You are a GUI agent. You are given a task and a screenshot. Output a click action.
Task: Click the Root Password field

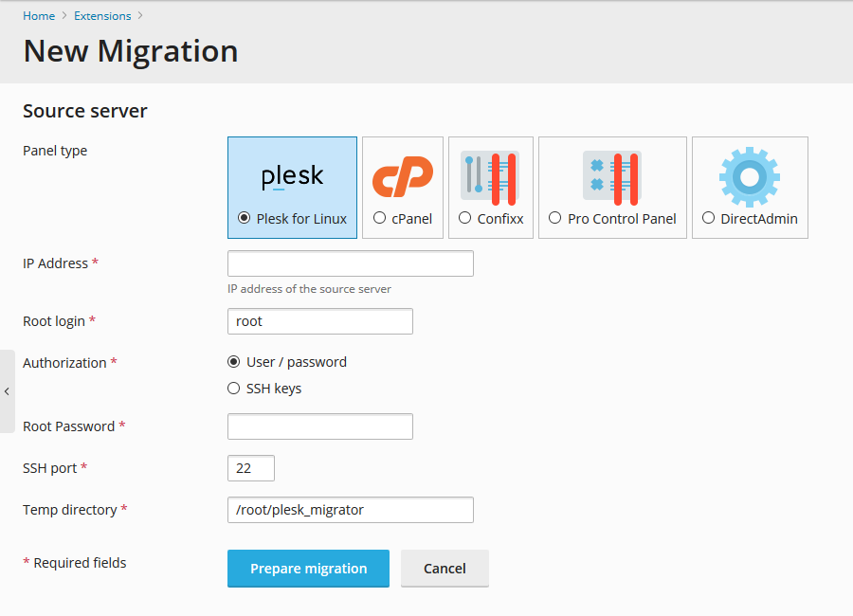pyautogui.click(x=319, y=426)
